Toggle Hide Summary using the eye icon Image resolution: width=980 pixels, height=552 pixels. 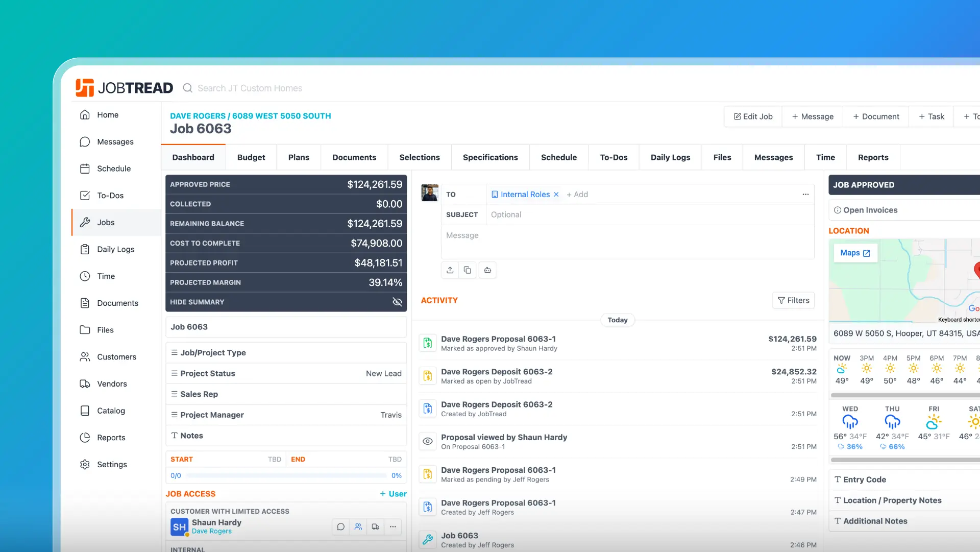pos(397,302)
